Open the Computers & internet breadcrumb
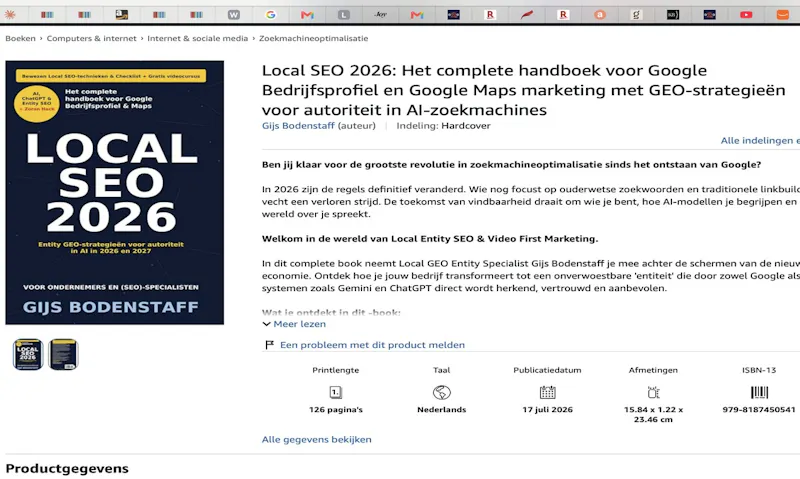Viewport: 800px width, 479px height. tap(91, 38)
